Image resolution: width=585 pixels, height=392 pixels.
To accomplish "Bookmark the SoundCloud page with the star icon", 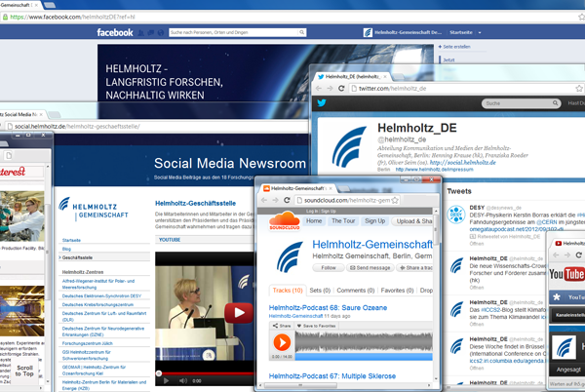I will pos(397,200).
